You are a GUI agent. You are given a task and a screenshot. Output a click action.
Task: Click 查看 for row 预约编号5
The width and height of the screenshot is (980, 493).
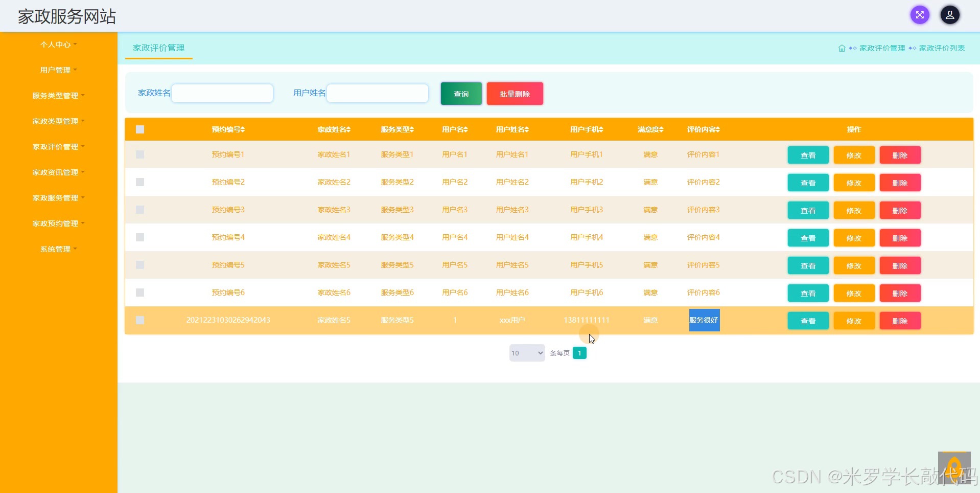click(x=808, y=265)
